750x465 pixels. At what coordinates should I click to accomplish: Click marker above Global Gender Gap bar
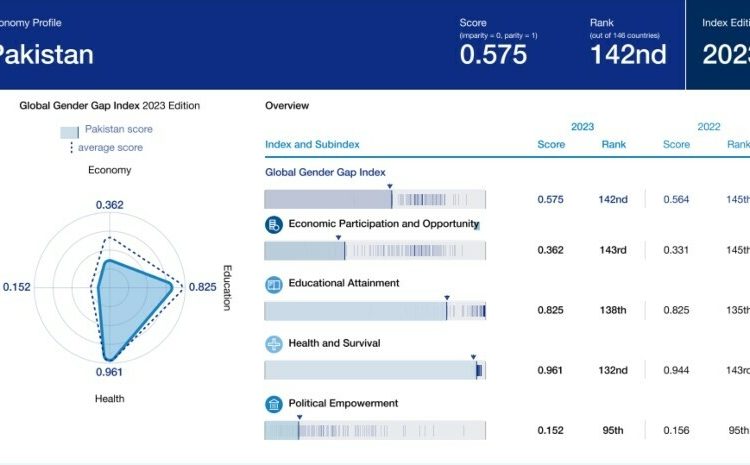(x=390, y=186)
